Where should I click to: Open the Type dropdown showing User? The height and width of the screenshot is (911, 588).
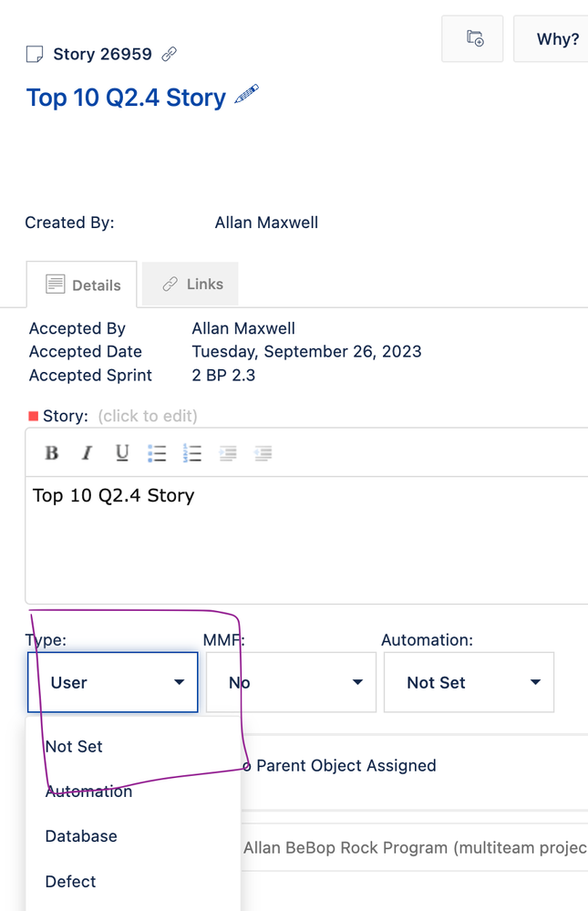click(x=112, y=682)
